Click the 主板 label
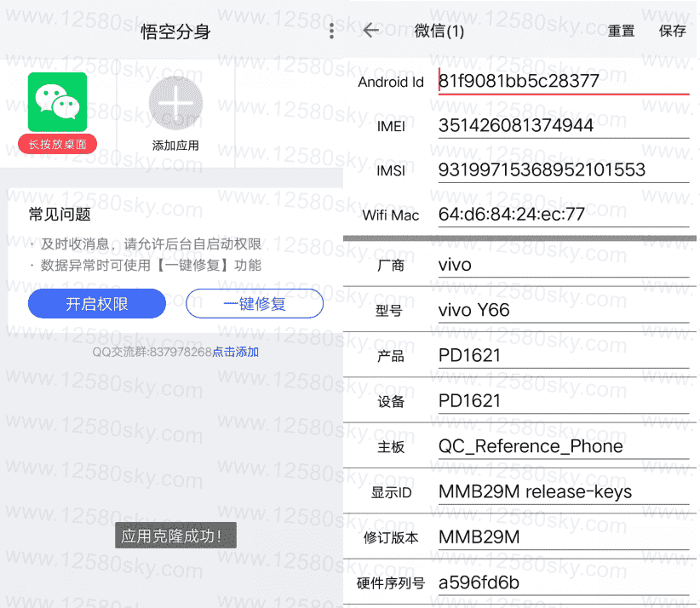 (x=391, y=447)
